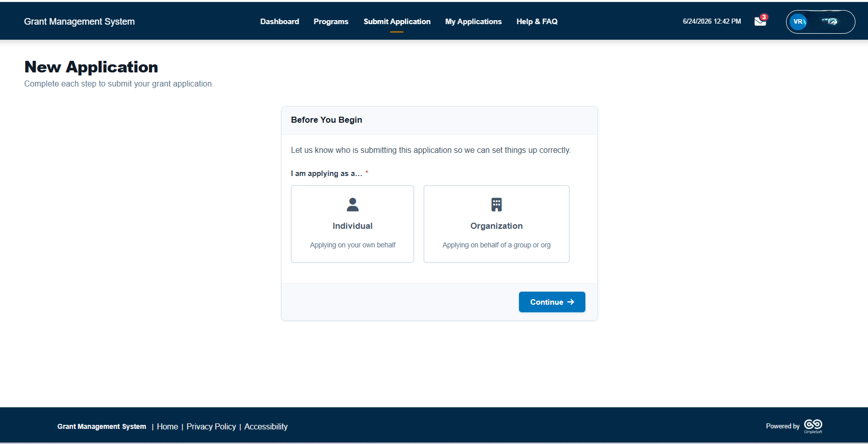The image size is (868, 444).
Task: Click the Continue button
Action: [552, 302]
